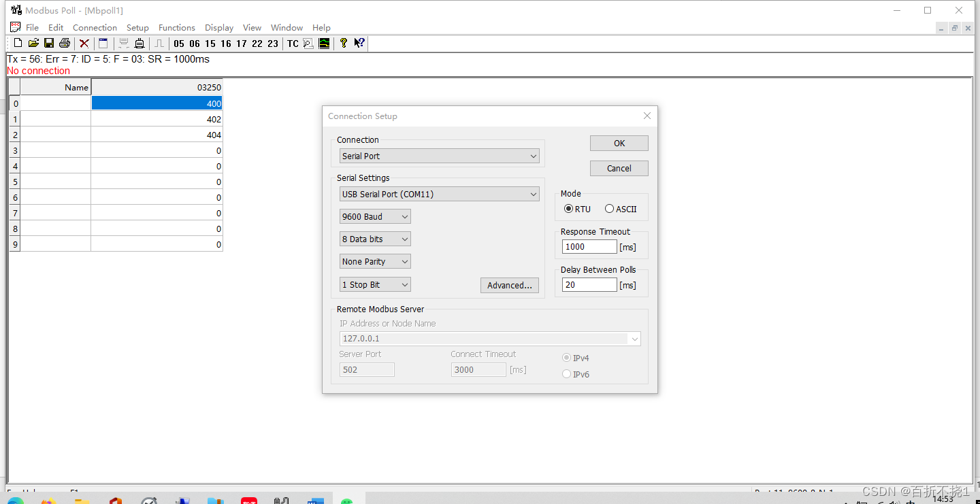The image size is (980, 504).
Task: Open the Edit menu
Action: point(56,27)
